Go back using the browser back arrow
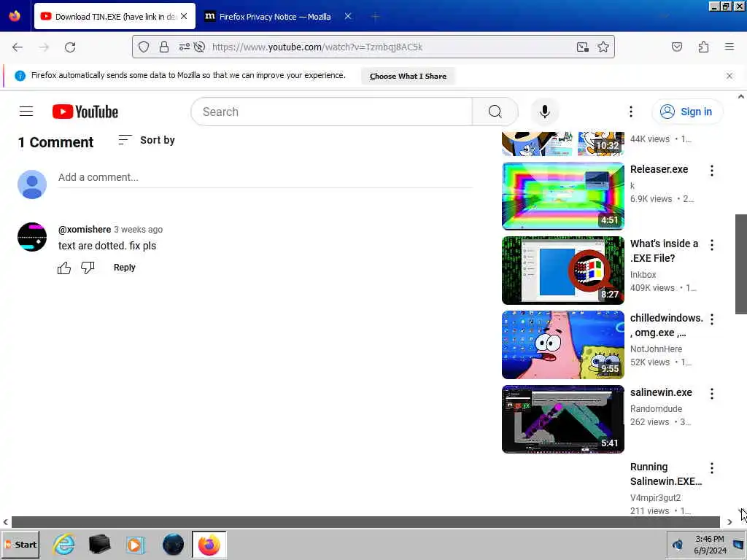Image resolution: width=747 pixels, height=560 pixels. [x=18, y=47]
